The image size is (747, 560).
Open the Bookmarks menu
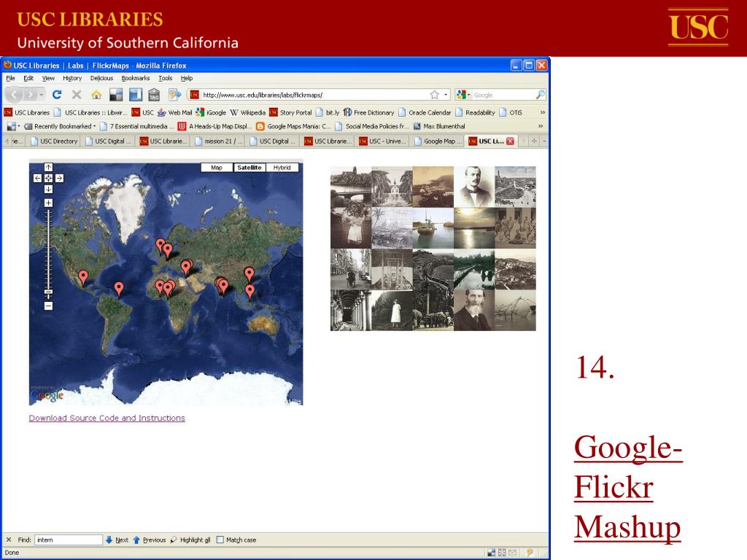coord(136,78)
